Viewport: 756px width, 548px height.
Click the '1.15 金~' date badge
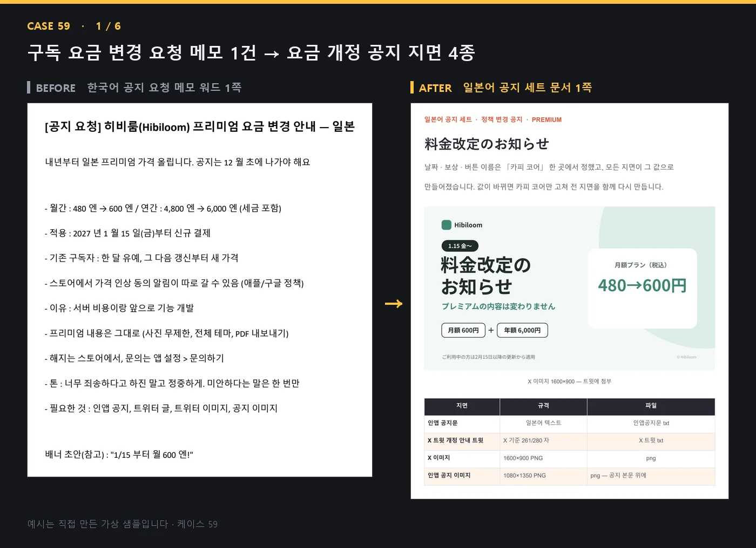click(x=460, y=246)
